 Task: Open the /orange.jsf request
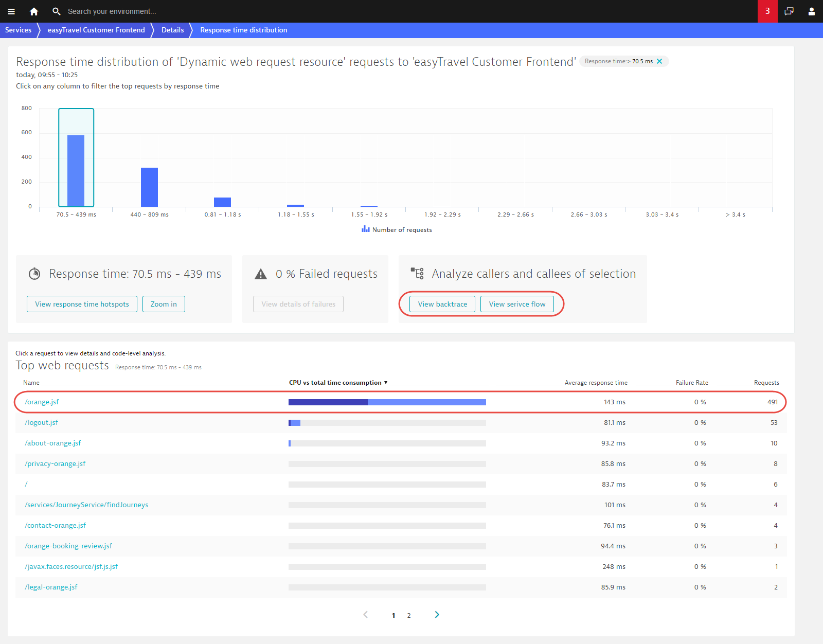[x=42, y=402]
